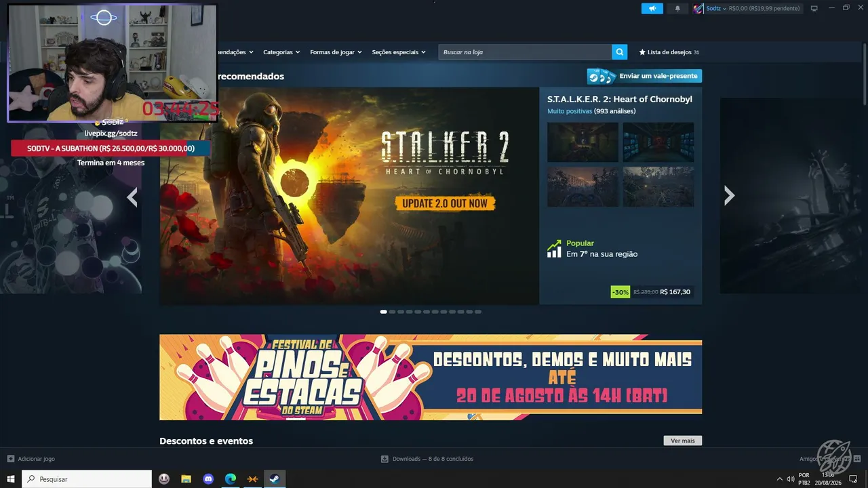Screen dimensions: 868x488
Task: Go to next featured game arrow
Action: 729,196
